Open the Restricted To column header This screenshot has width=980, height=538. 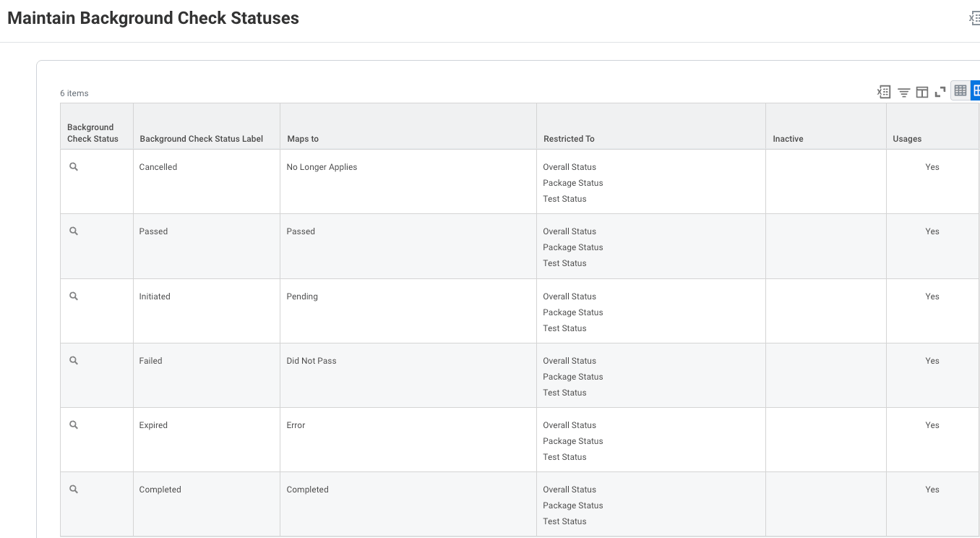[x=569, y=139]
